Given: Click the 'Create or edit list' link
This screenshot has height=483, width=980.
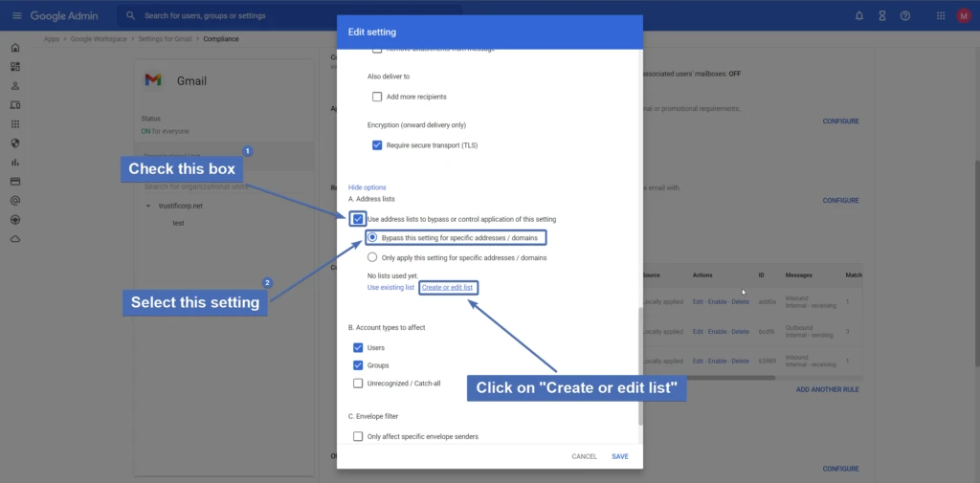Looking at the screenshot, I should 447,288.
